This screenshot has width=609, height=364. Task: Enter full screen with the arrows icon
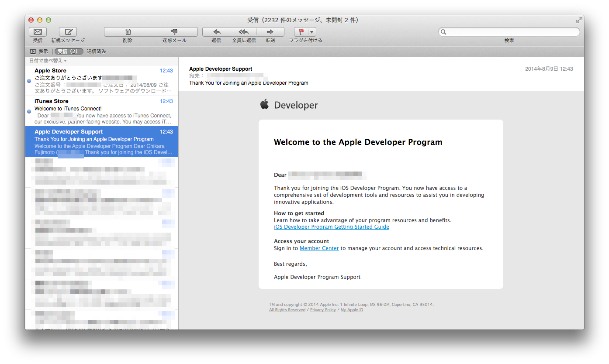[579, 20]
